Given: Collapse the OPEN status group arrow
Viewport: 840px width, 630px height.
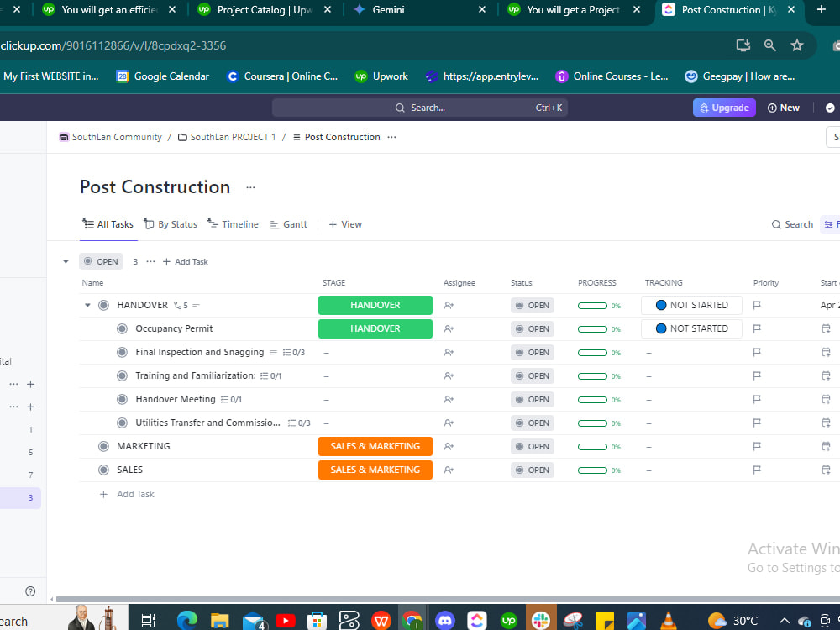Looking at the screenshot, I should pyautogui.click(x=66, y=261).
